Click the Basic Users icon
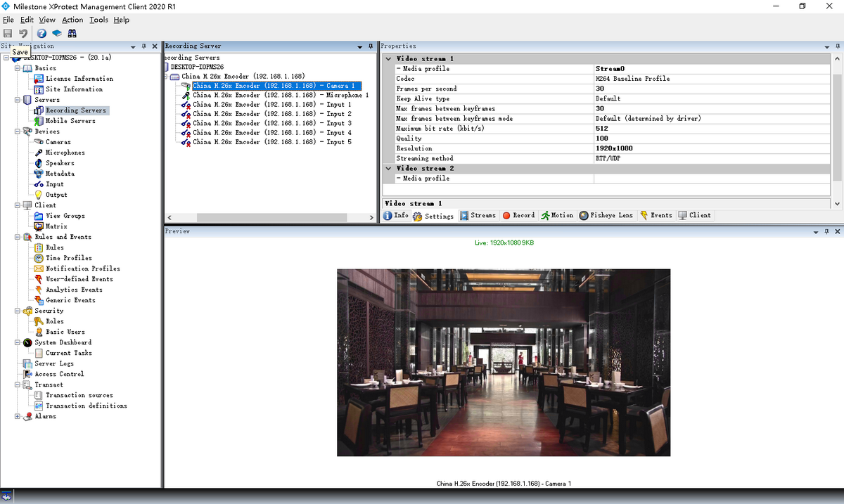Viewport: 844px width, 504px height. point(39,332)
